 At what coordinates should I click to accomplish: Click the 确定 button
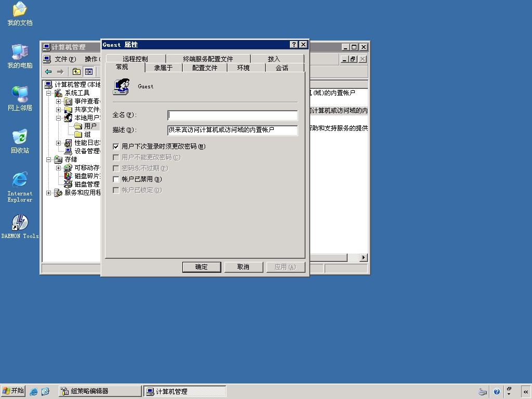click(x=202, y=267)
